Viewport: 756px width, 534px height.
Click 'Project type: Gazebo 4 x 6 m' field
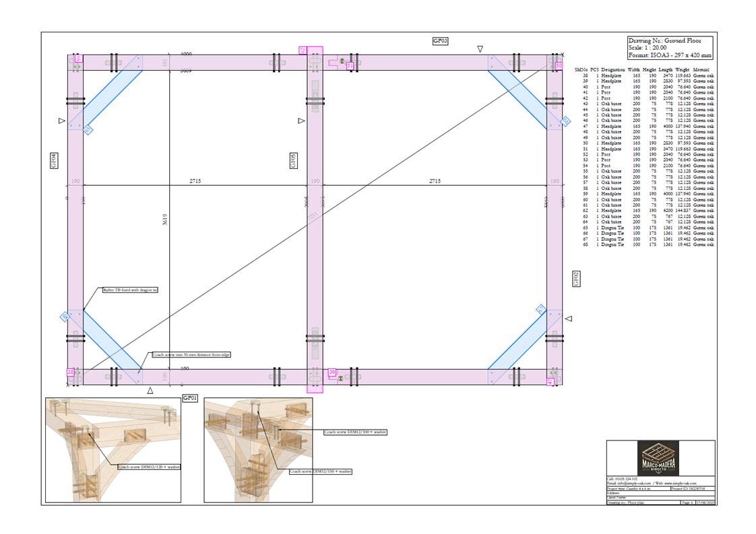(x=639, y=489)
